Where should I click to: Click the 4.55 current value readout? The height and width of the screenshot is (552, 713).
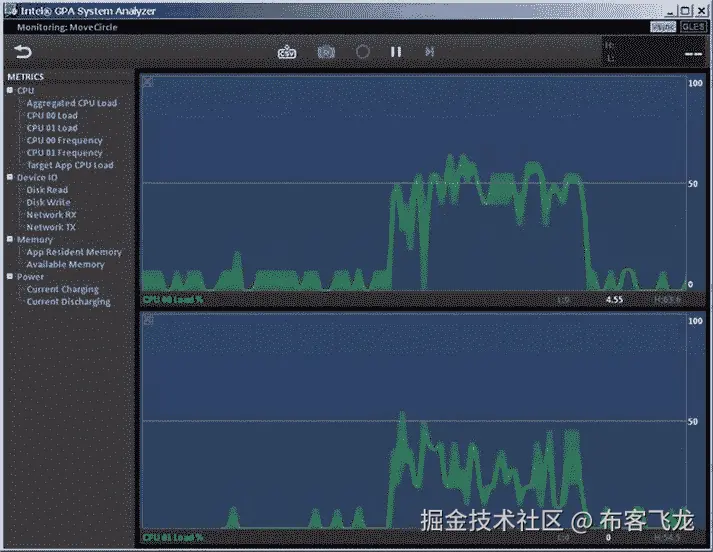click(614, 300)
